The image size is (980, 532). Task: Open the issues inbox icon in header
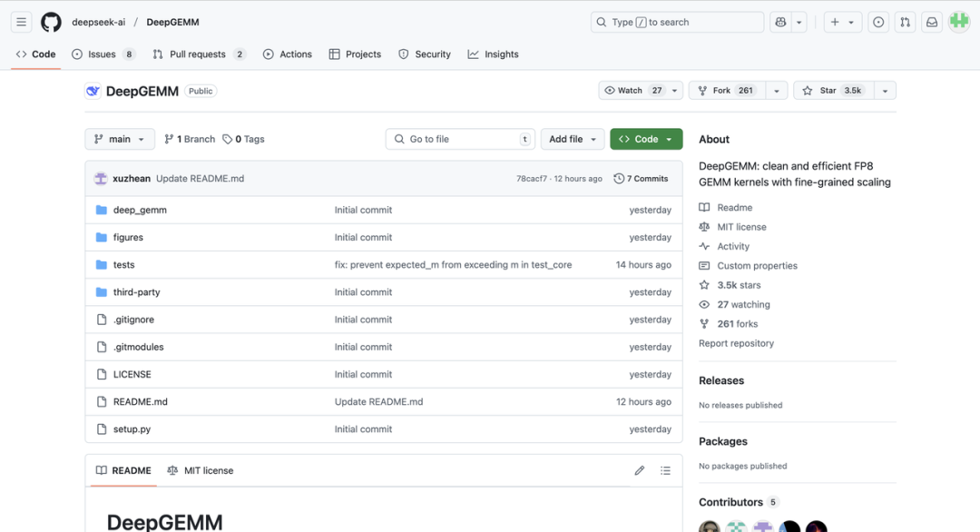coord(878,22)
